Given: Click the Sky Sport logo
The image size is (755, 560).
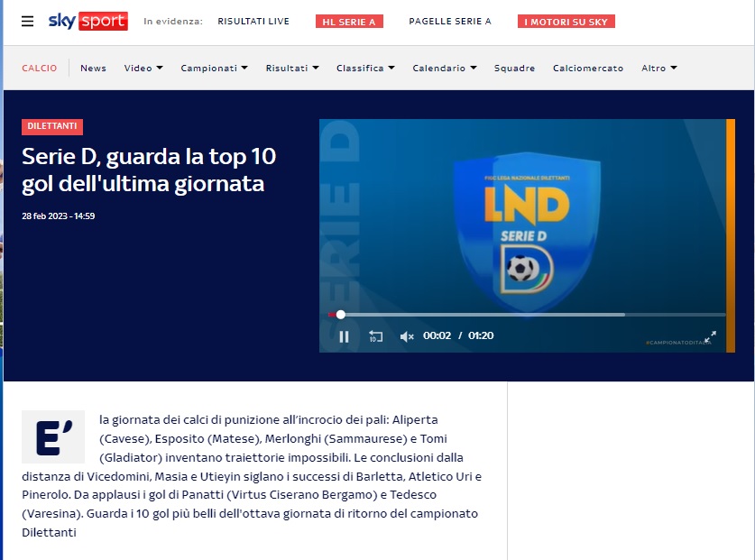Looking at the screenshot, I should [87, 21].
